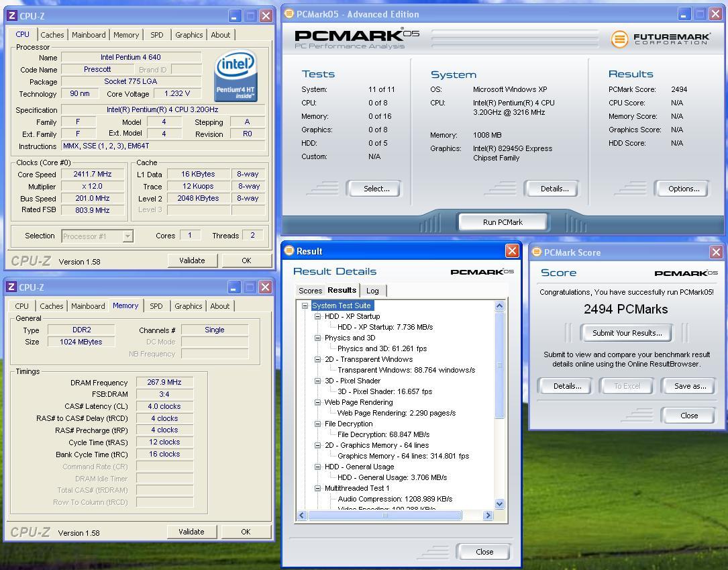Click the CPU-Z icon in top window title bar

click(x=12, y=16)
